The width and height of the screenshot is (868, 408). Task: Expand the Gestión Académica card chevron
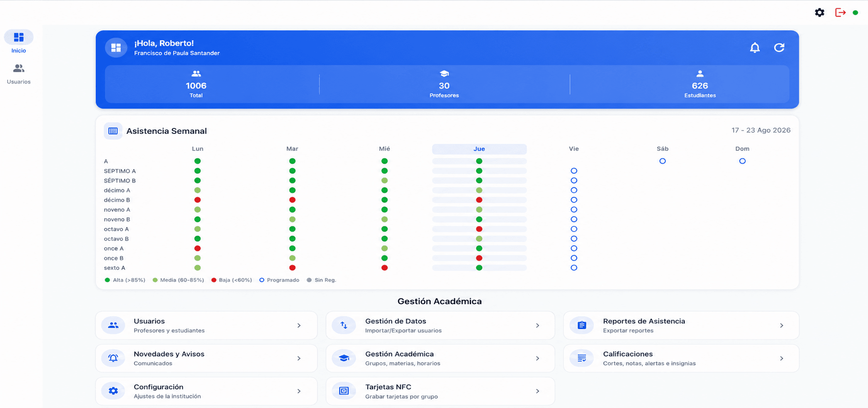point(538,358)
